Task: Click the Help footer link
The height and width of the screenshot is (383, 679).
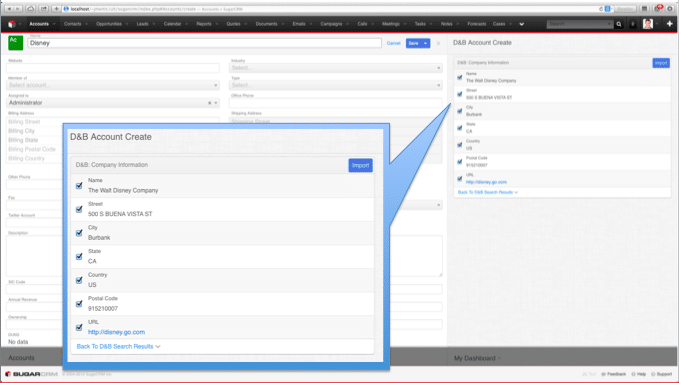Action: (639, 374)
